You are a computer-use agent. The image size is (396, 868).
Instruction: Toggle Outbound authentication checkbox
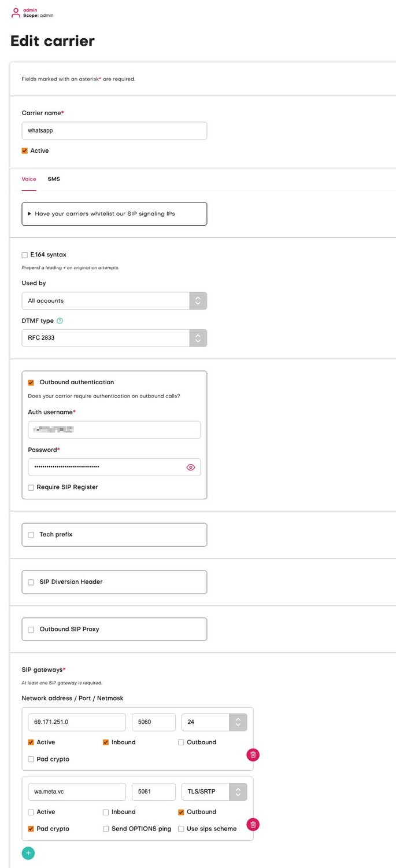(x=31, y=382)
